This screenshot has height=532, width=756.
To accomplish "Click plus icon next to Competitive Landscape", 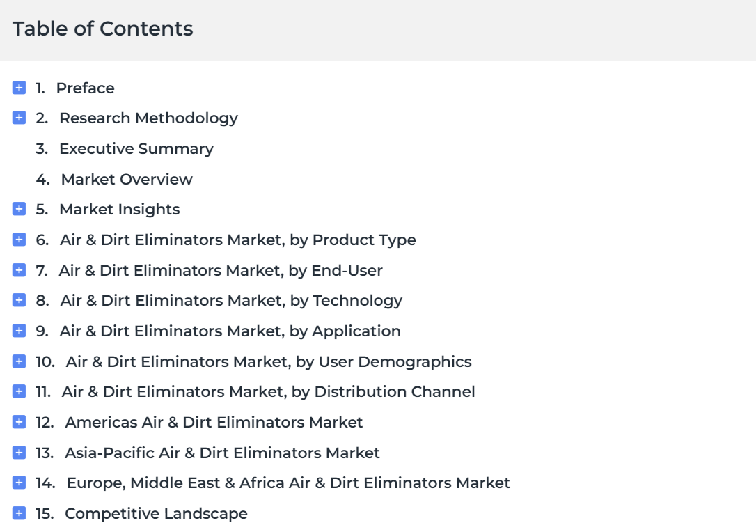I will pos(19,513).
